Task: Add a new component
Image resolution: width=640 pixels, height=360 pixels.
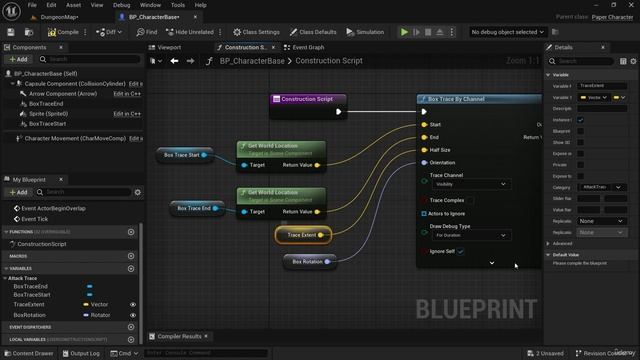Action: (18, 59)
